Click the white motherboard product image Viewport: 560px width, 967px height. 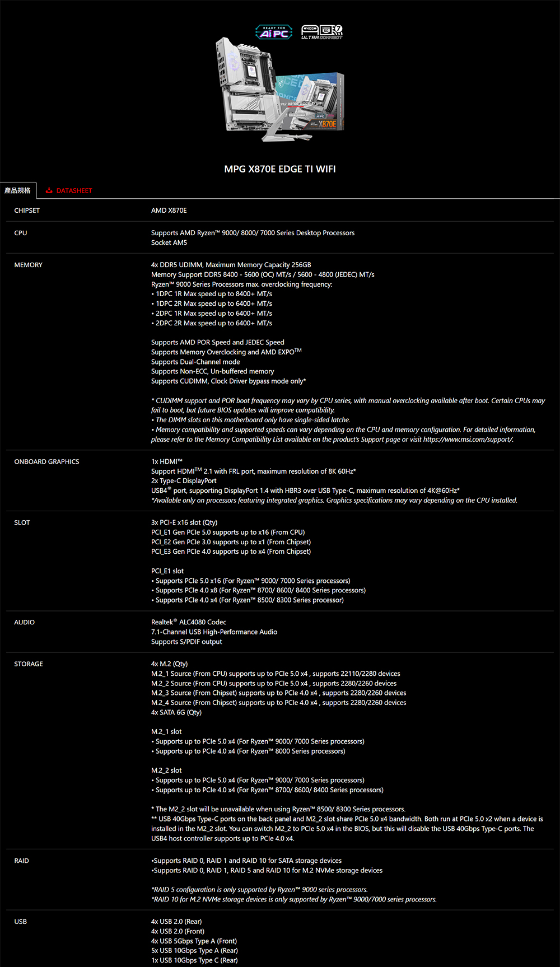pos(246,84)
